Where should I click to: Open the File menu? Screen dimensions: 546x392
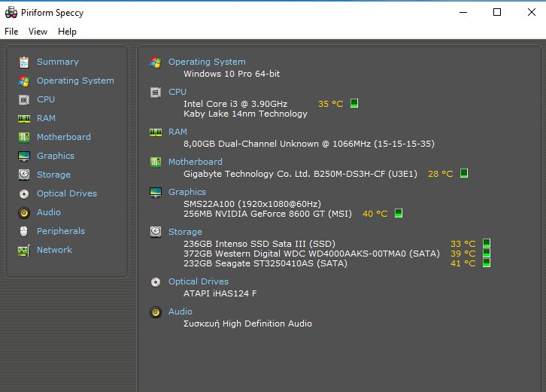pyautogui.click(x=11, y=32)
